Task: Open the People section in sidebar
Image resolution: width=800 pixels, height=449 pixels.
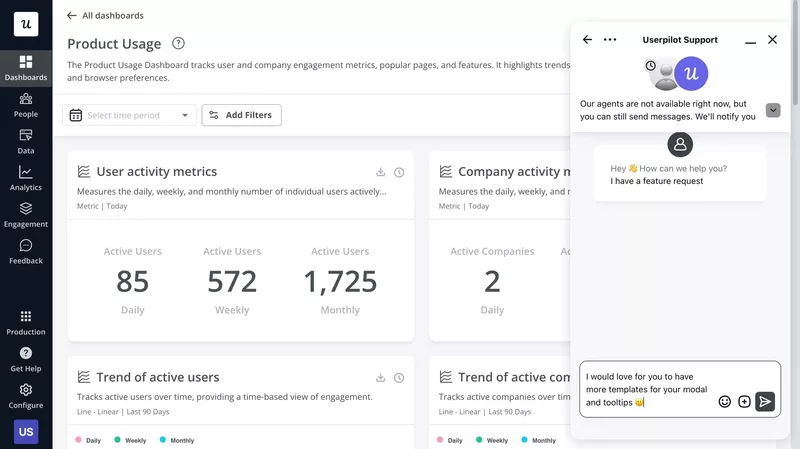Action: 26,104
